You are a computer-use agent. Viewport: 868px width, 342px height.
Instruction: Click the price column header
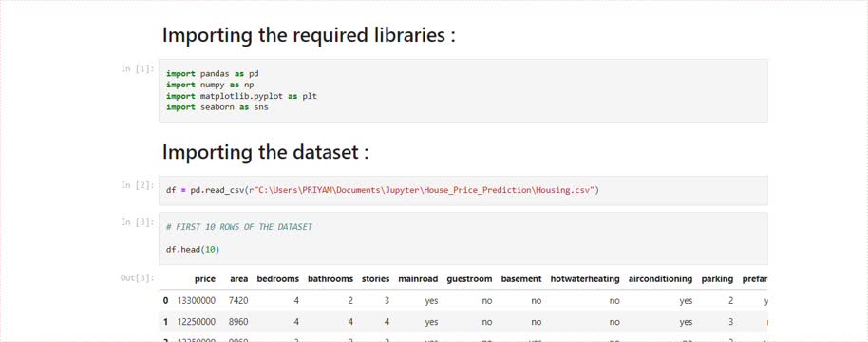pyautogui.click(x=205, y=279)
